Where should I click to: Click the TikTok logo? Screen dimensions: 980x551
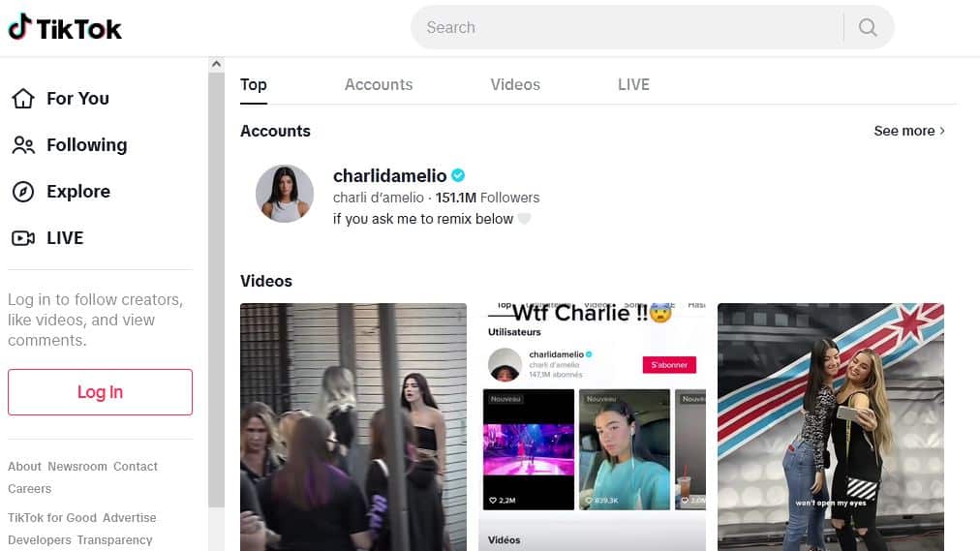point(64,27)
